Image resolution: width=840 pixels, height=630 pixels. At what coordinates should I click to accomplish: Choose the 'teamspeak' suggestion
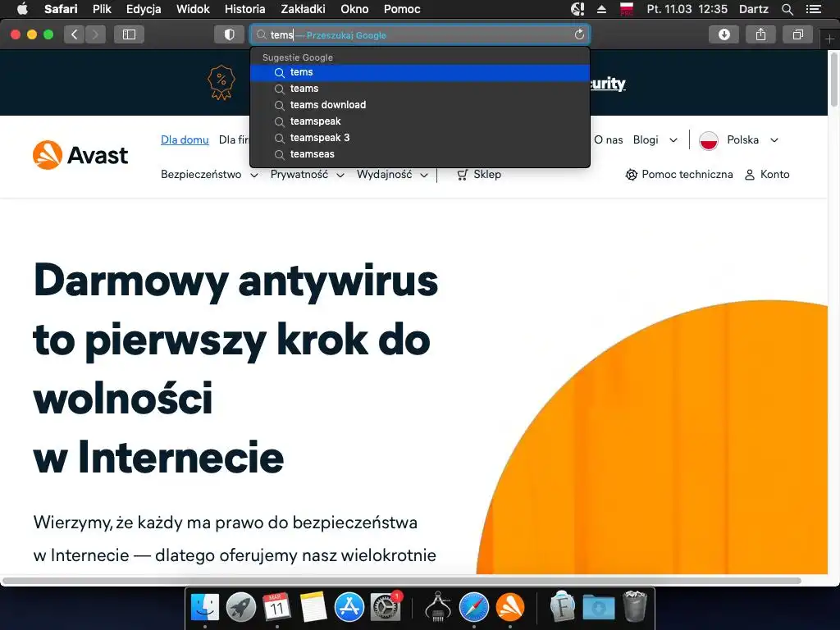click(x=420, y=121)
